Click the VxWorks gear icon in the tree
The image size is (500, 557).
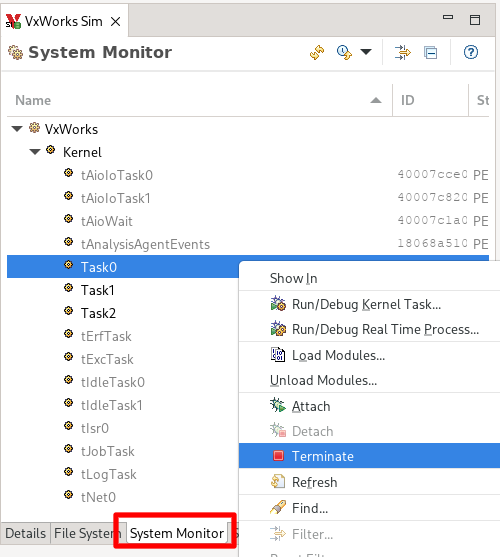click(34, 127)
